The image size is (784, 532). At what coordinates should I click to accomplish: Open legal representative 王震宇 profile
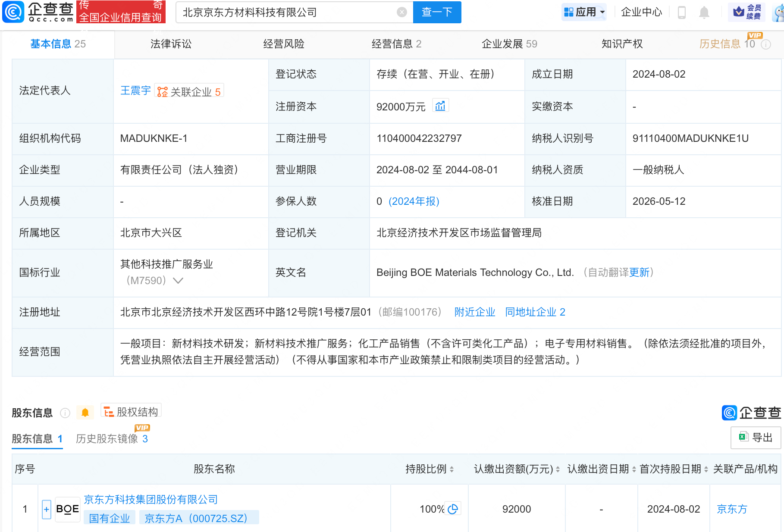(x=135, y=91)
